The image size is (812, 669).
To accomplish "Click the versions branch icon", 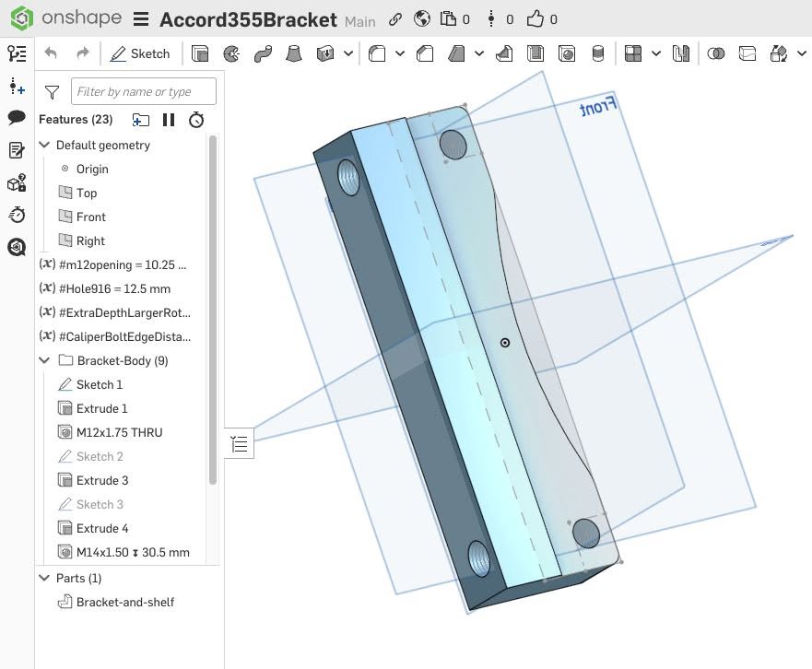I will click(491, 19).
